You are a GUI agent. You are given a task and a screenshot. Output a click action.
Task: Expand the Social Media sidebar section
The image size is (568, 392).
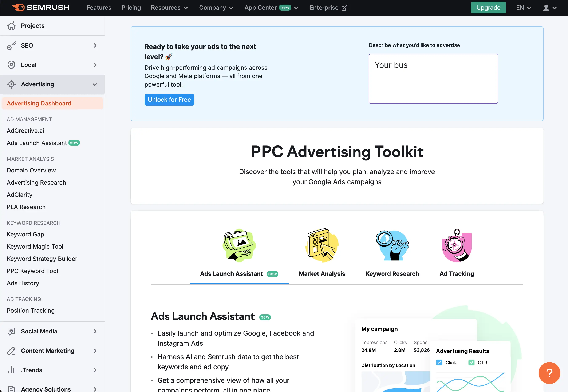[x=95, y=331]
